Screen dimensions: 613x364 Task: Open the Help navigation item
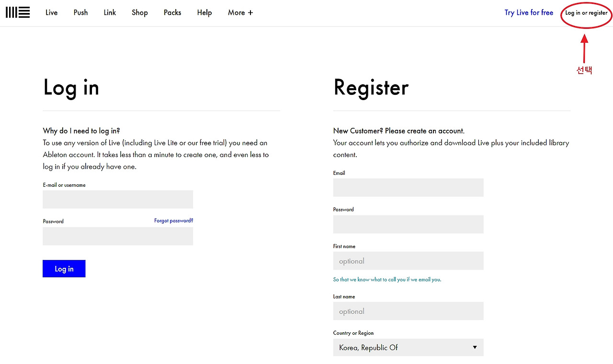(204, 12)
